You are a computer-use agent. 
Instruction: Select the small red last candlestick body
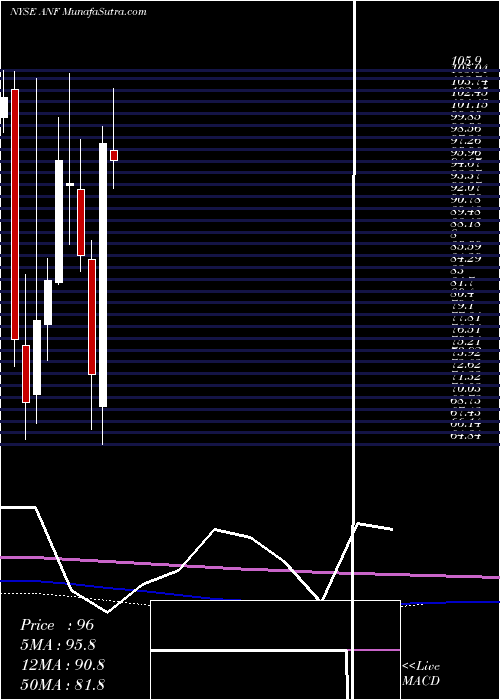pyautogui.click(x=114, y=155)
